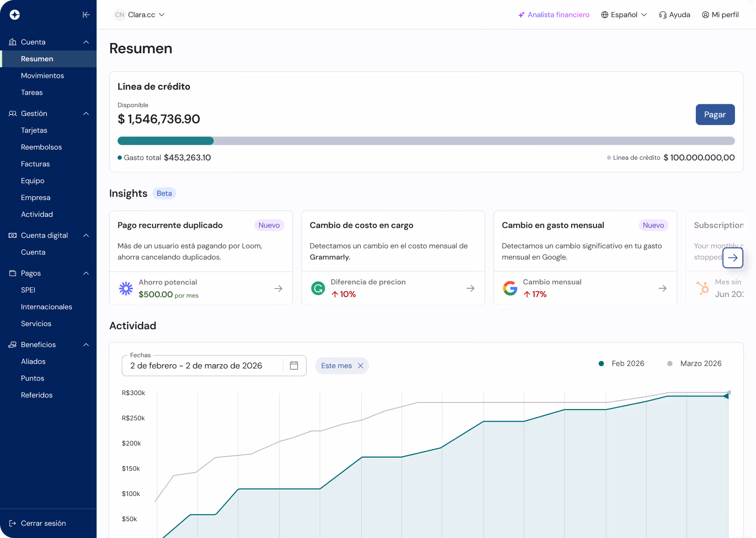The image size is (756, 538).
Task: Toggle the Feb 2026 series in chart legend
Action: click(621, 363)
